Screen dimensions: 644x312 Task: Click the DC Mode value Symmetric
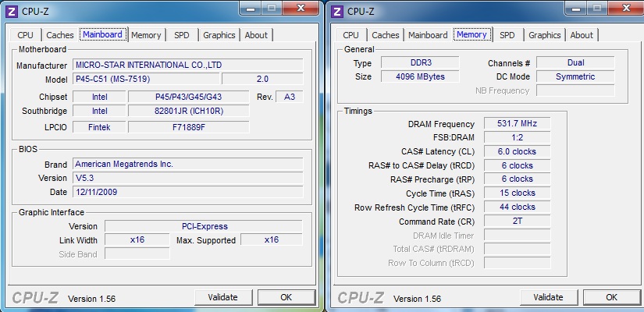(575, 76)
